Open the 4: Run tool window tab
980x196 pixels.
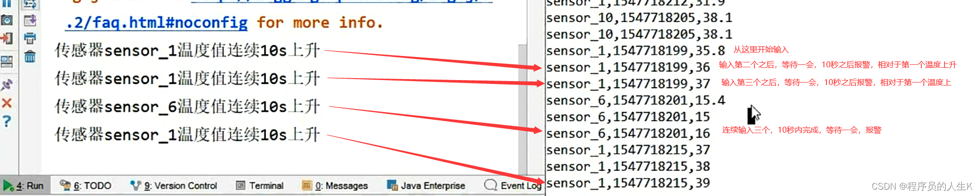(24, 186)
